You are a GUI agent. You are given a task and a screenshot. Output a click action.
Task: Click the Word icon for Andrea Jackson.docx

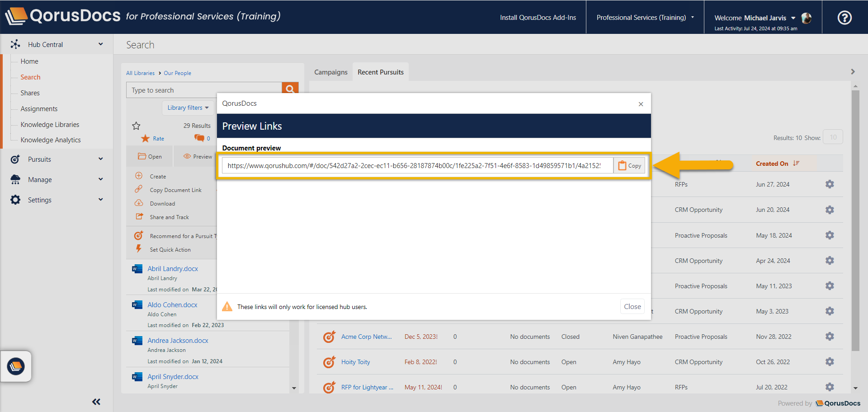[137, 341]
